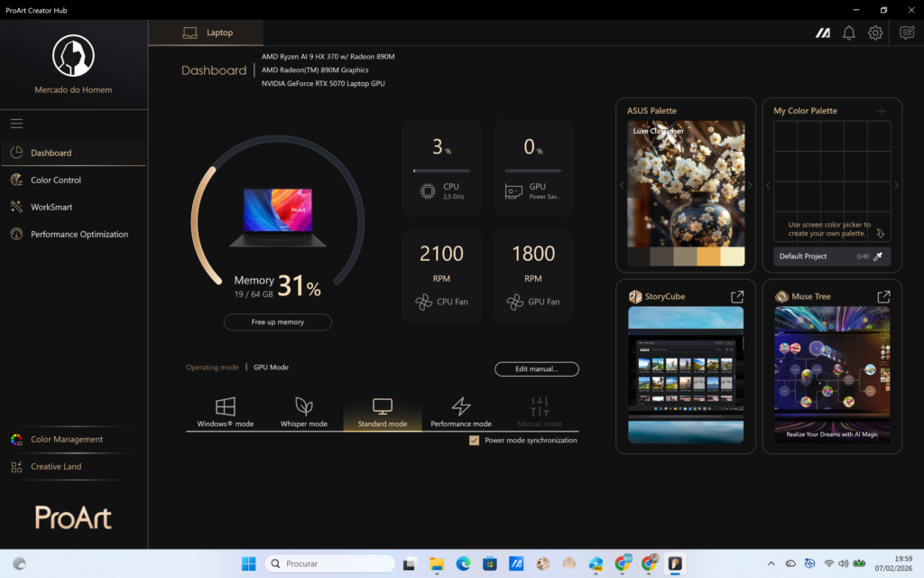Open notifications via the bell icon

[x=848, y=33]
